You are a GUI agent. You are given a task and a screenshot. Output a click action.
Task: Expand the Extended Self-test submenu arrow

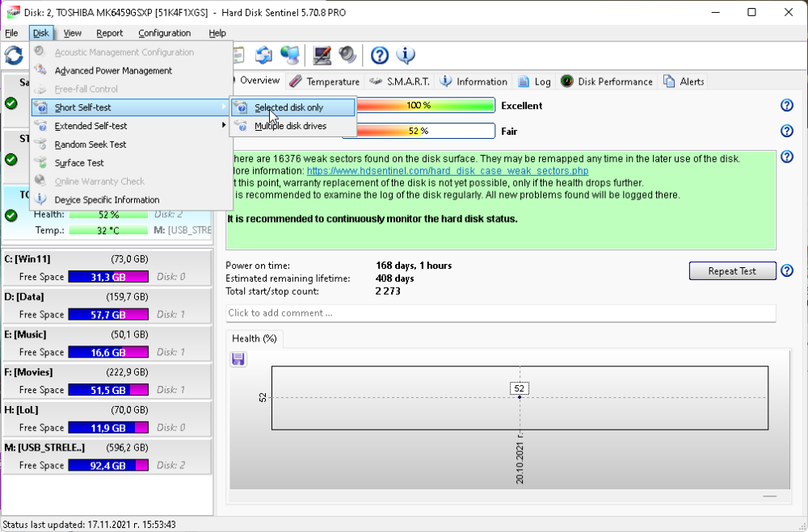pos(224,125)
